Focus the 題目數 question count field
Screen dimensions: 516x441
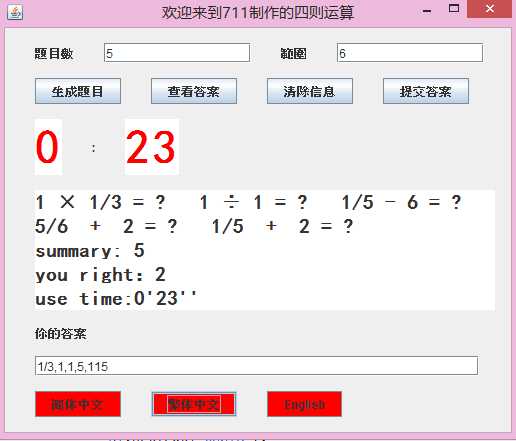click(x=177, y=52)
